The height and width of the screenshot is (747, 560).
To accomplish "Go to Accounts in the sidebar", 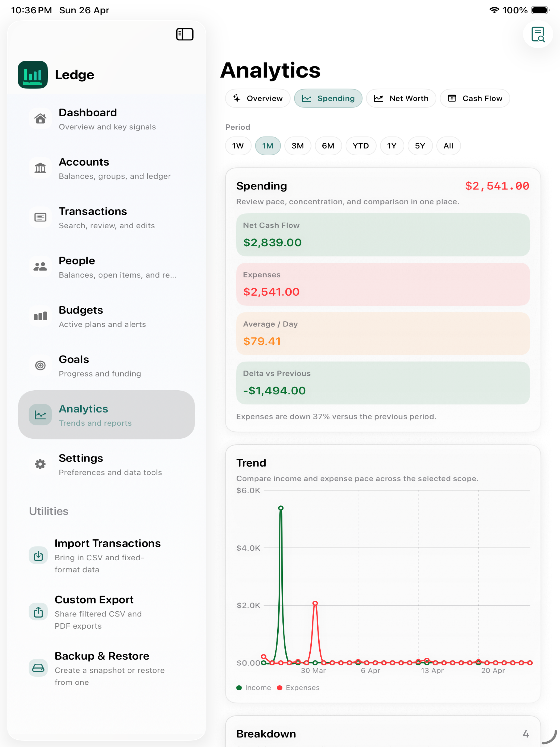I will click(x=106, y=168).
